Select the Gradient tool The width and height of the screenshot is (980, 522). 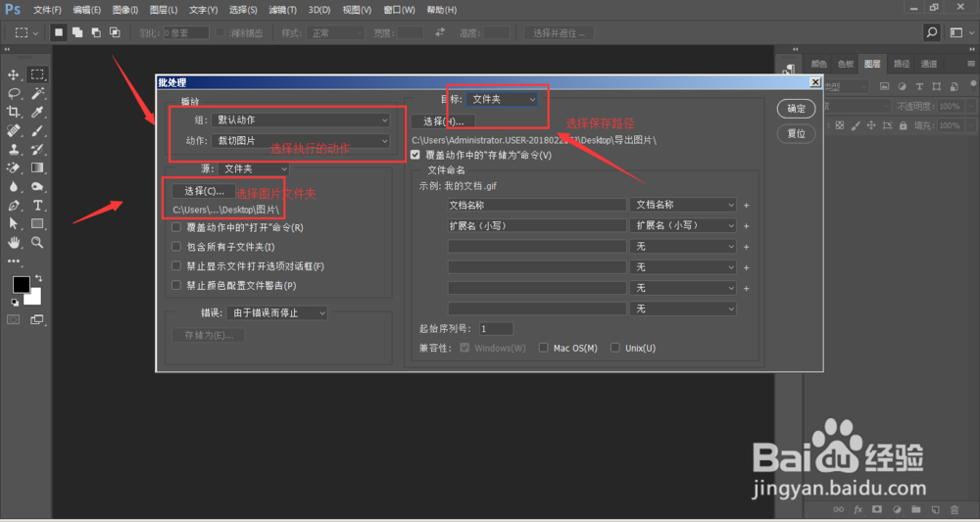[x=37, y=168]
